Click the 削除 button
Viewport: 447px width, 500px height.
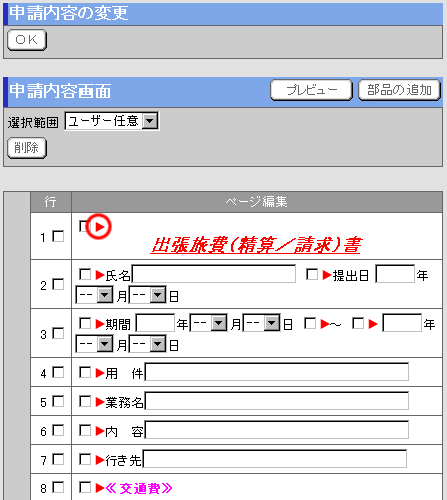pyautogui.click(x=27, y=148)
